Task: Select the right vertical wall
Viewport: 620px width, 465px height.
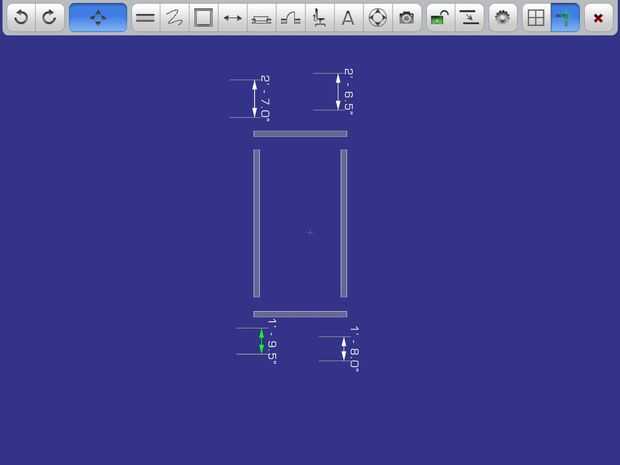Action: click(344, 223)
